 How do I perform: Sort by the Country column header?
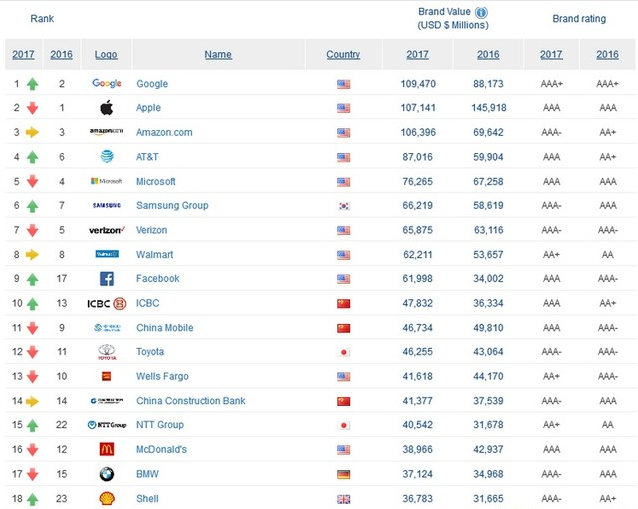(x=343, y=55)
